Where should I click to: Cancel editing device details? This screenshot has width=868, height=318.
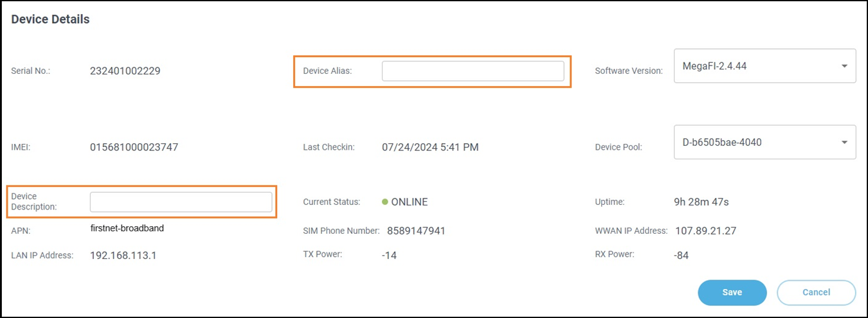pyautogui.click(x=816, y=292)
